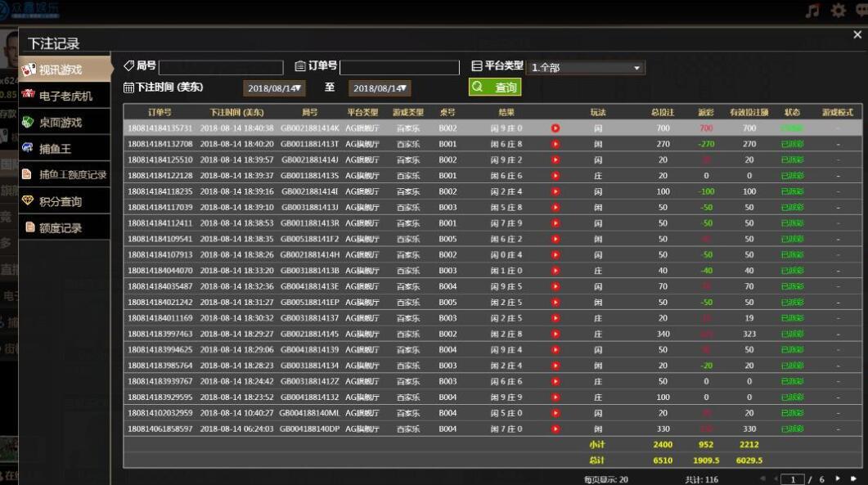Screen dimensions: 868x485
Task: Click the 结果 column header
Action: pos(506,112)
